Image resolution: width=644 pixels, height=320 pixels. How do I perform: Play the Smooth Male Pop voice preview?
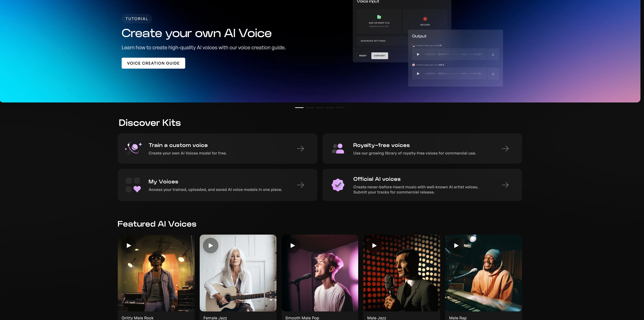coord(293,246)
